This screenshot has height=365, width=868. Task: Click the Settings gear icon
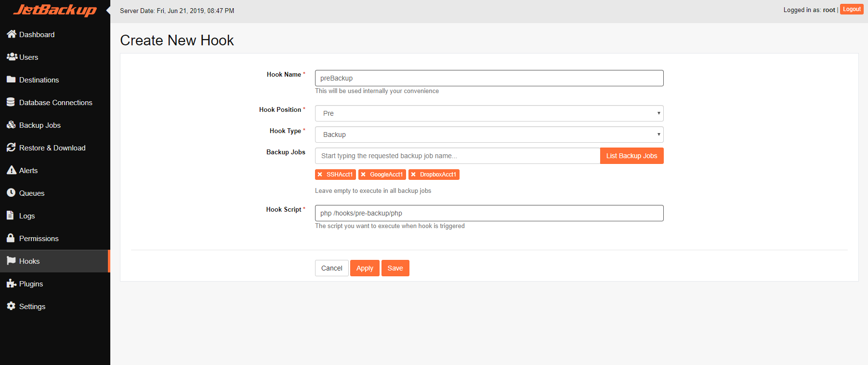click(11, 306)
